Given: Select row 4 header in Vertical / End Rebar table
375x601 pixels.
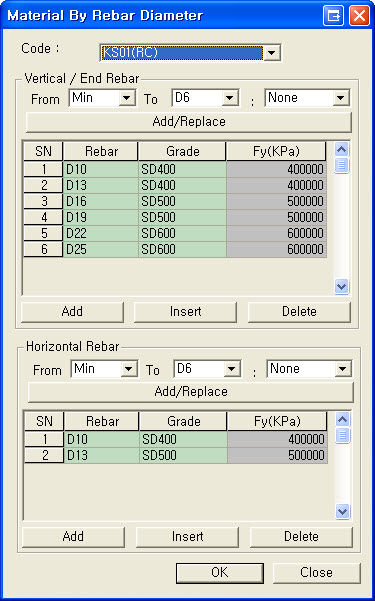Looking at the screenshot, I should coord(43,217).
